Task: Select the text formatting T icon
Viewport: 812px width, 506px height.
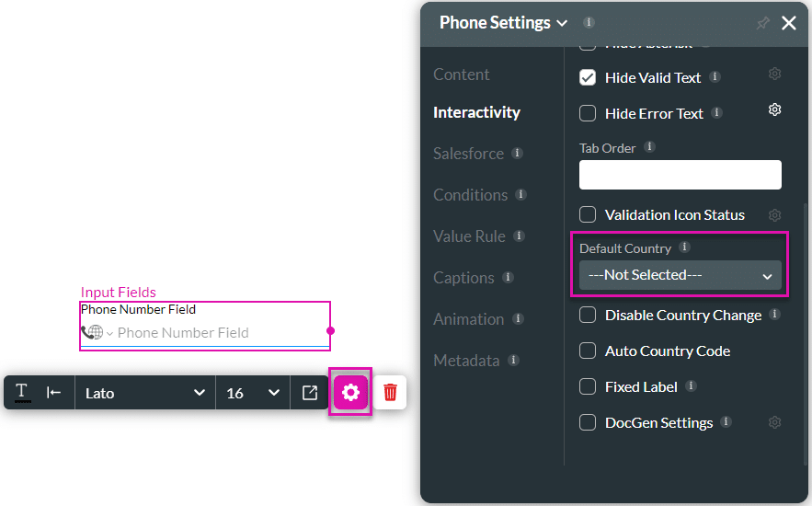Action: point(22,393)
